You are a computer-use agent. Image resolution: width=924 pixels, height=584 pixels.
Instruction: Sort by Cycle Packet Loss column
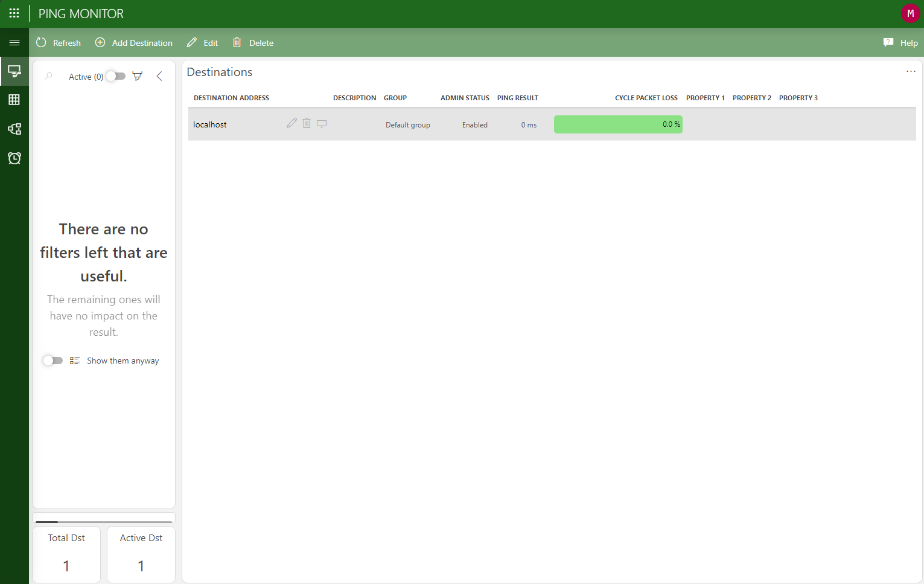point(646,98)
